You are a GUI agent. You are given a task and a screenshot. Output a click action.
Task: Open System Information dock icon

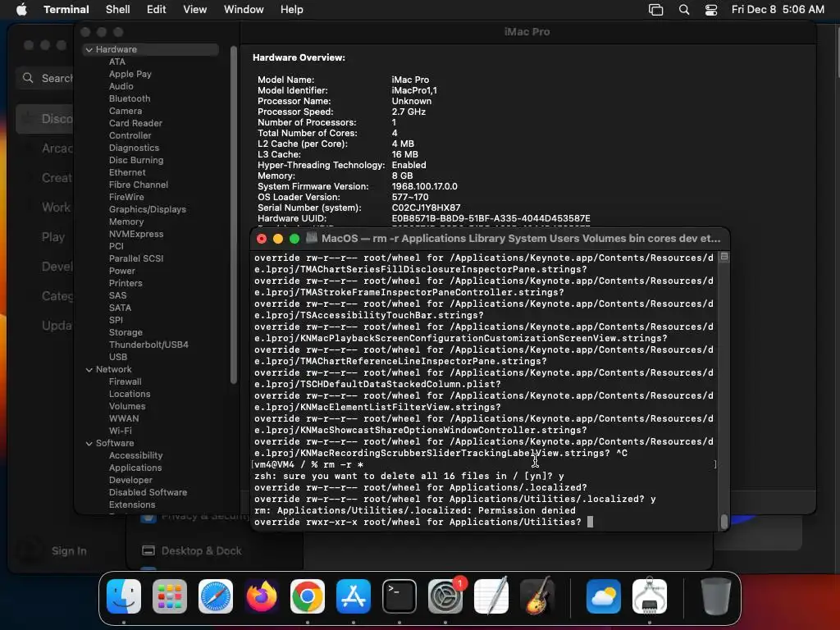[650, 596]
